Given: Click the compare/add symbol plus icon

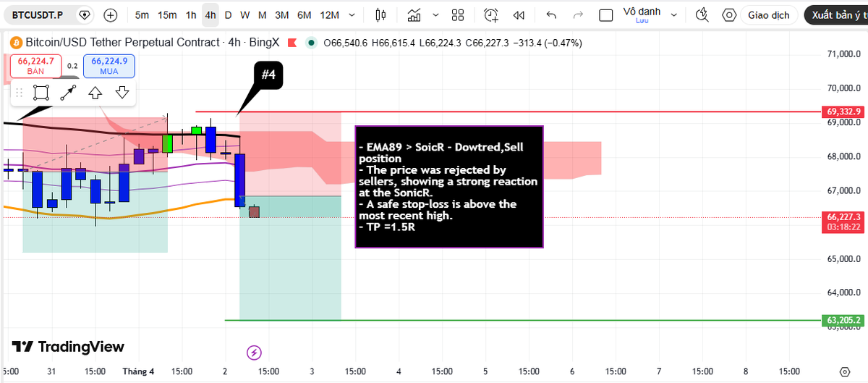Looking at the screenshot, I should click(x=110, y=14).
